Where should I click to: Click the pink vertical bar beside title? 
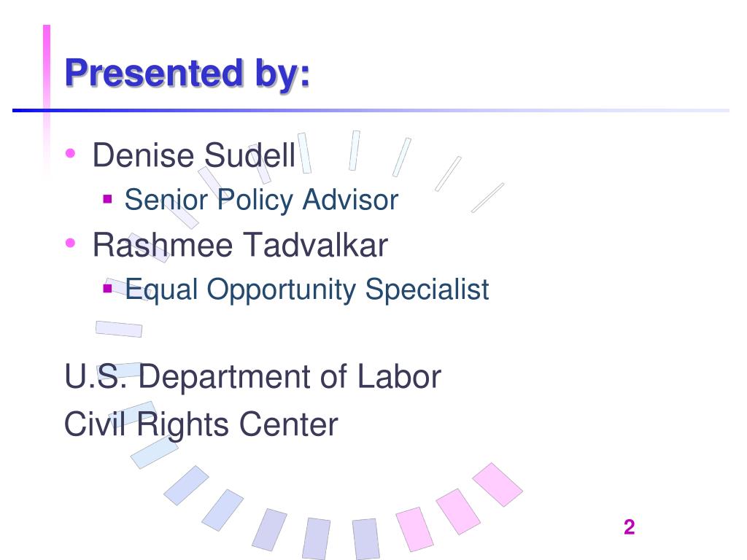pyautogui.click(x=47, y=96)
